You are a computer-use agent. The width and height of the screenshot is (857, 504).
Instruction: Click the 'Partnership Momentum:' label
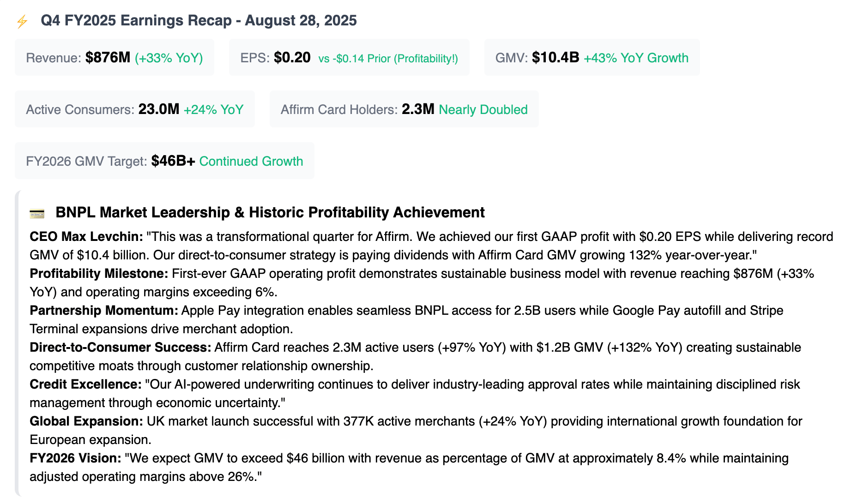point(104,311)
